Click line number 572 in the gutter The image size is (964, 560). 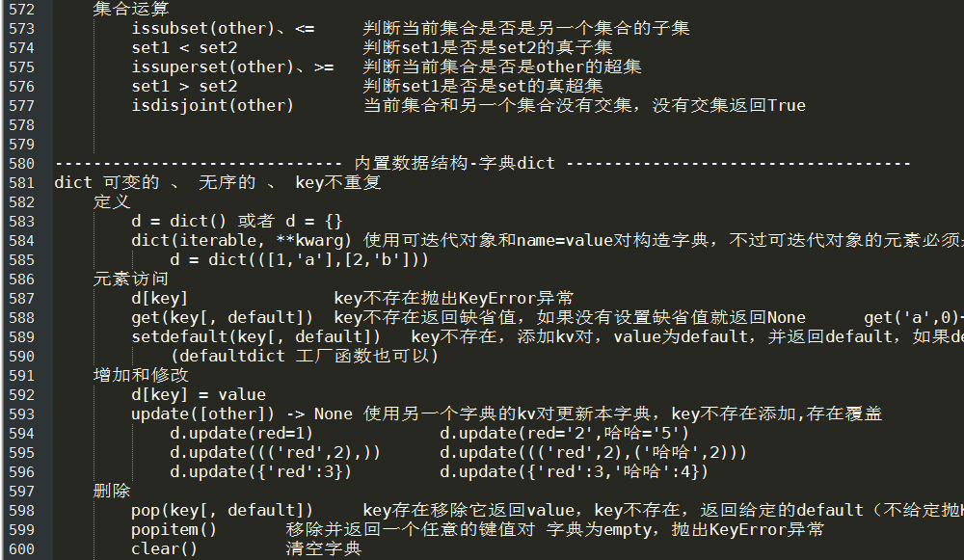[21, 10]
